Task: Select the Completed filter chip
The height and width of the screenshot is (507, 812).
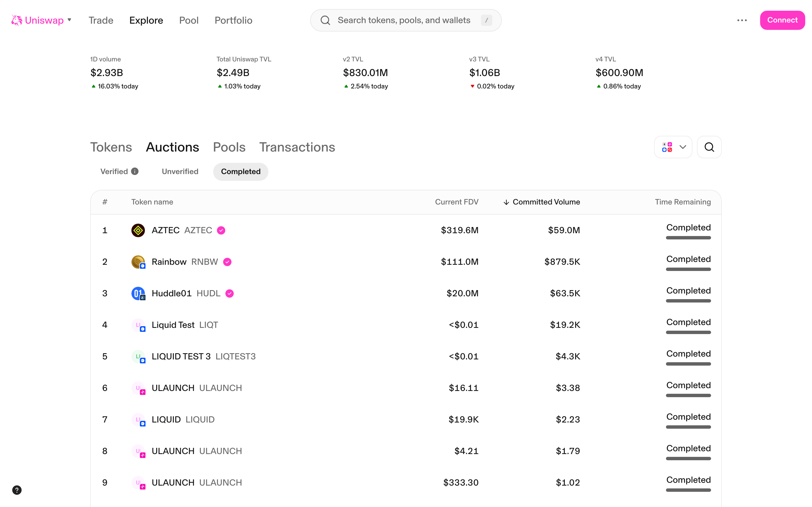Action: 240,171
